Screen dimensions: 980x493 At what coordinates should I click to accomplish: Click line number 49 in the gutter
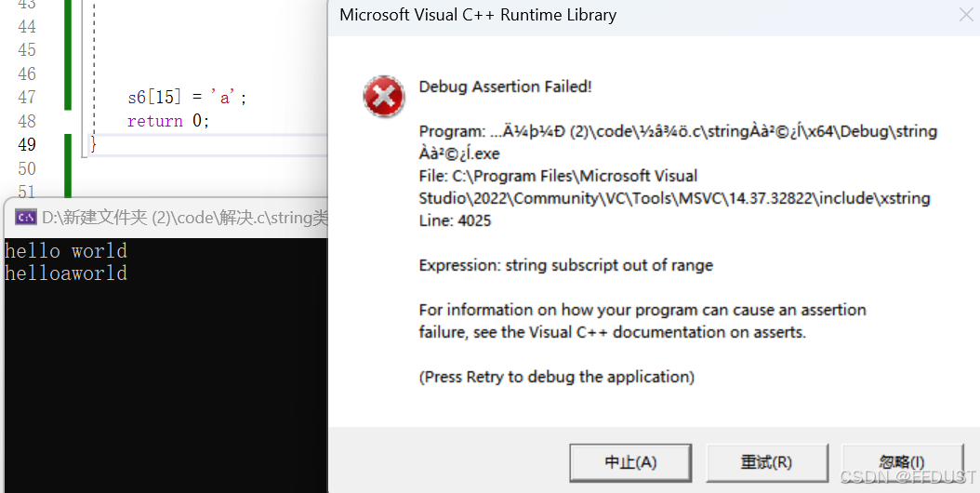(27, 144)
